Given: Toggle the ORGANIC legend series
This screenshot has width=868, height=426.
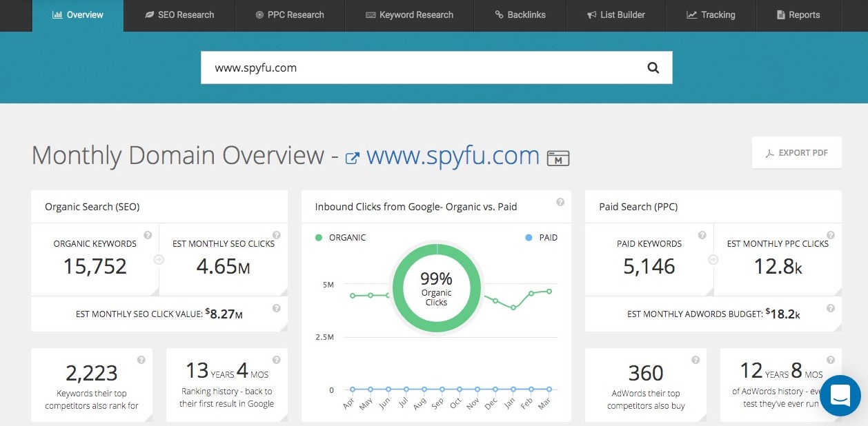Looking at the screenshot, I should point(340,237).
